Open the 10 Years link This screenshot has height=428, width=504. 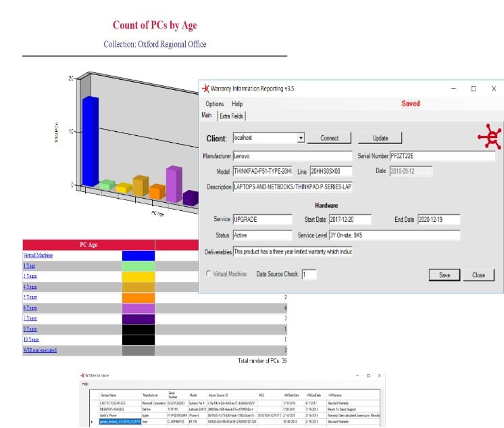point(31,339)
